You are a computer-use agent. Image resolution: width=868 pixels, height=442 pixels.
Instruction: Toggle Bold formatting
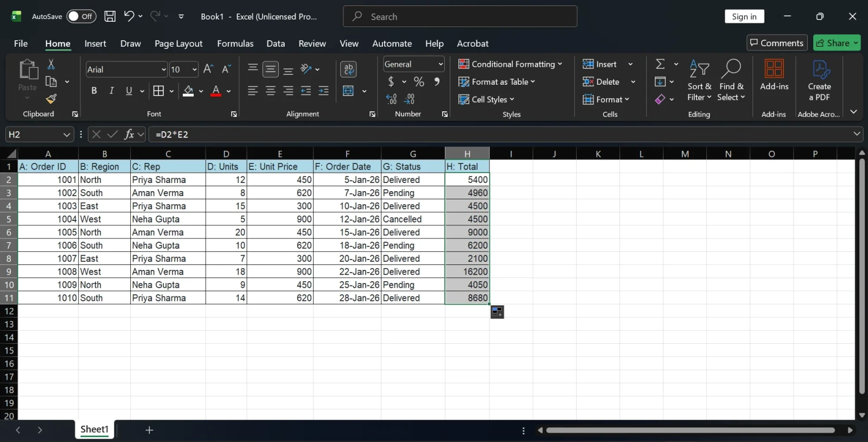[x=94, y=91]
